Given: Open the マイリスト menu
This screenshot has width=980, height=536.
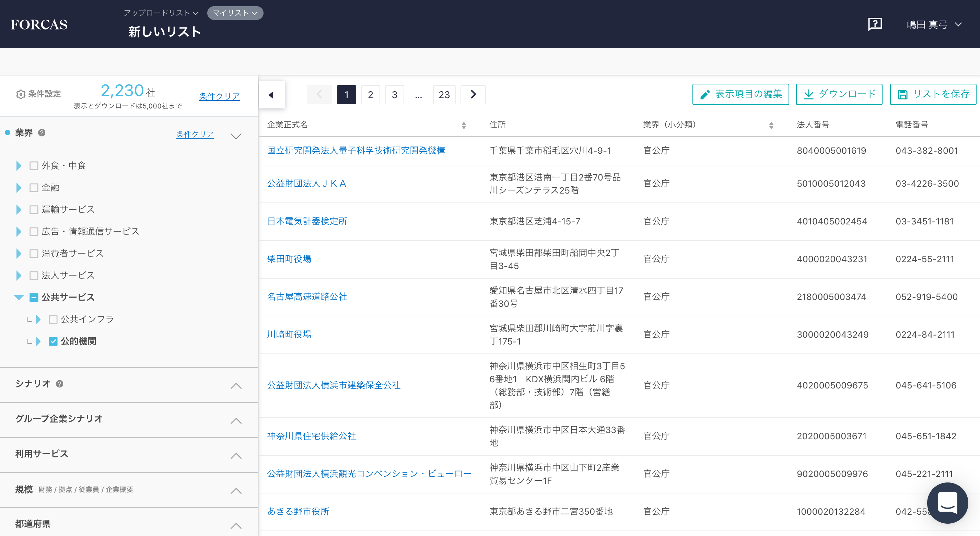Looking at the screenshot, I should click(x=234, y=13).
